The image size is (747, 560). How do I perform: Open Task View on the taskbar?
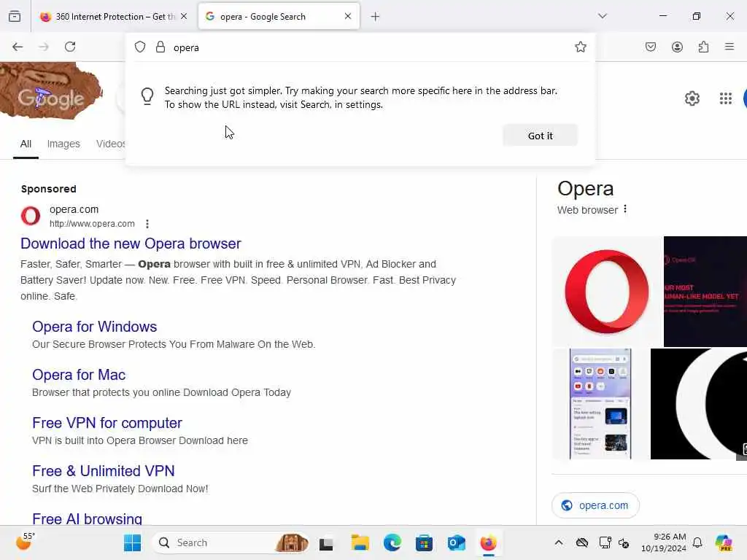(x=326, y=542)
